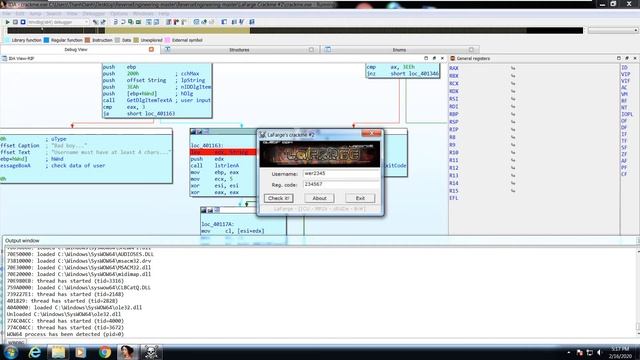Terminate the debugged process with the stop icon
This screenshot has width=640, height=360.
pos(23,22)
